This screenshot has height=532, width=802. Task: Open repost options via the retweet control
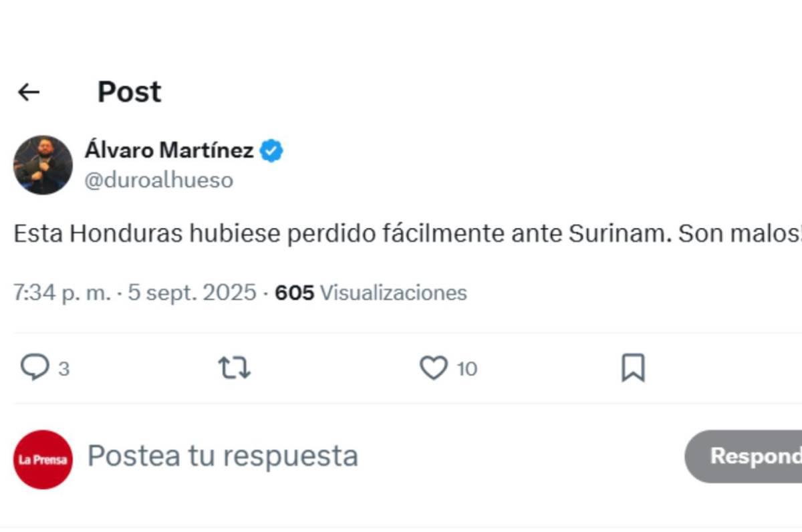[234, 366]
